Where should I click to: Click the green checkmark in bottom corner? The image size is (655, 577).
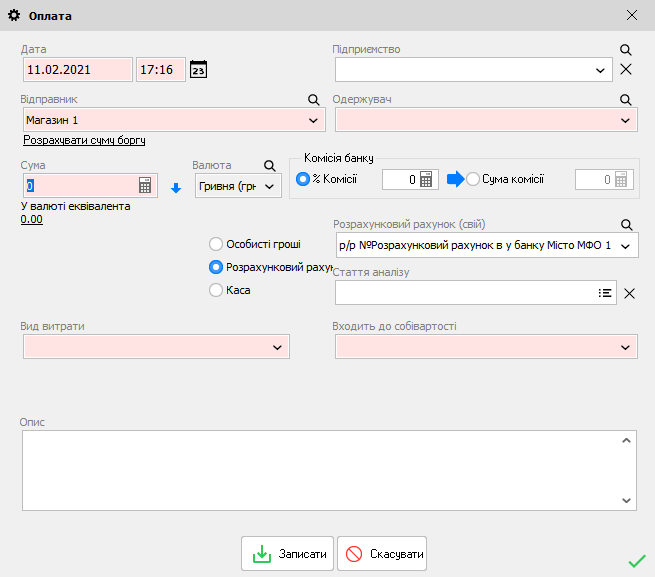pyautogui.click(x=636, y=561)
